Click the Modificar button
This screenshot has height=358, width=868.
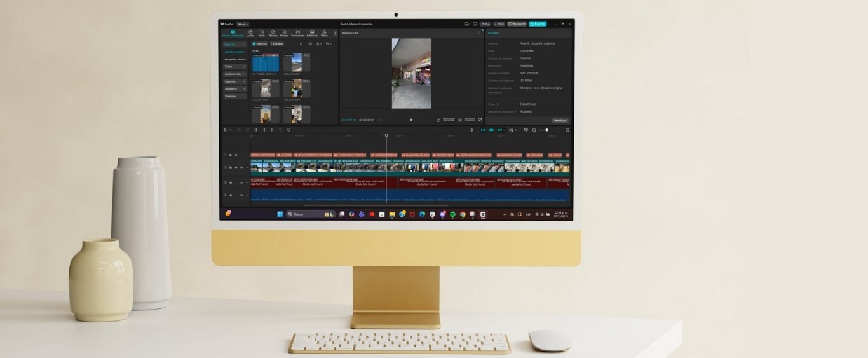pos(559,120)
